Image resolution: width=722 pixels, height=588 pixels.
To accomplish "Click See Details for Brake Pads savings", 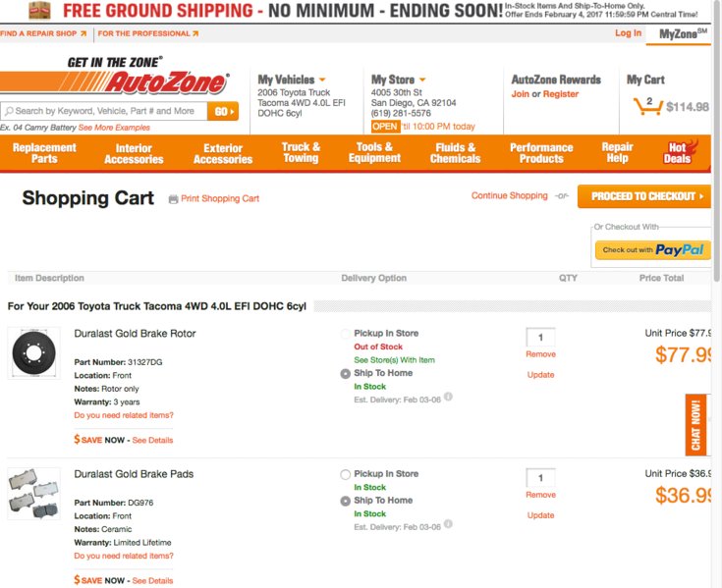I will (x=152, y=581).
